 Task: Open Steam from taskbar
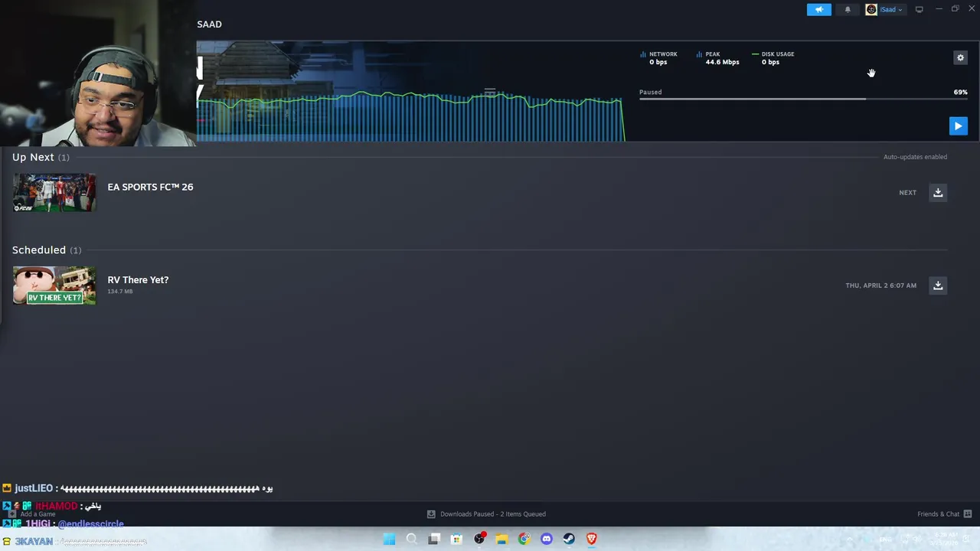[569, 539]
